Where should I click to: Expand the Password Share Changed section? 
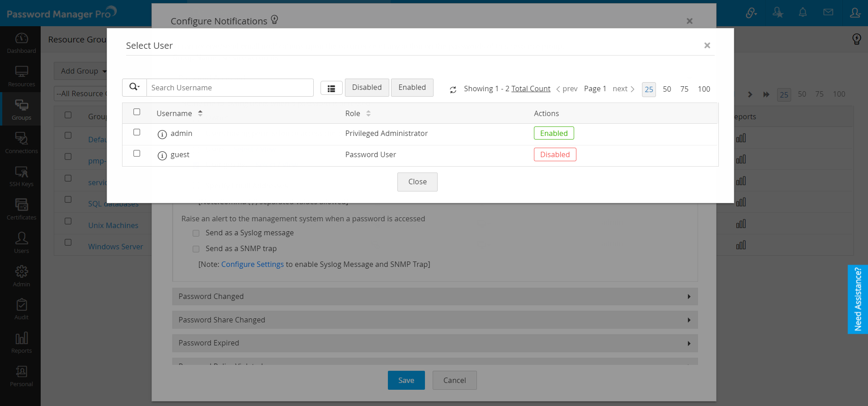point(435,320)
